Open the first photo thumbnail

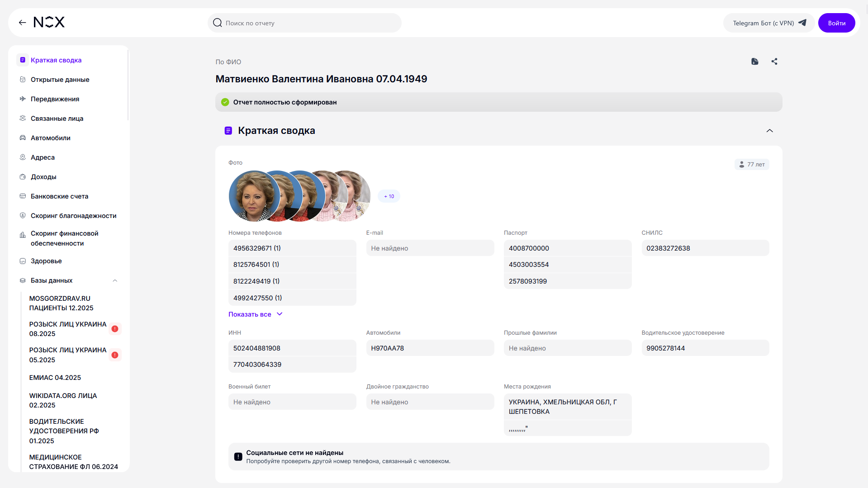click(x=254, y=196)
